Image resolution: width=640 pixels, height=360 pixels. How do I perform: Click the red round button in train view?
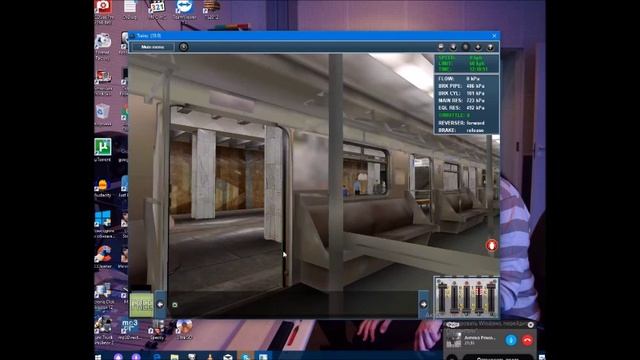click(491, 245)
